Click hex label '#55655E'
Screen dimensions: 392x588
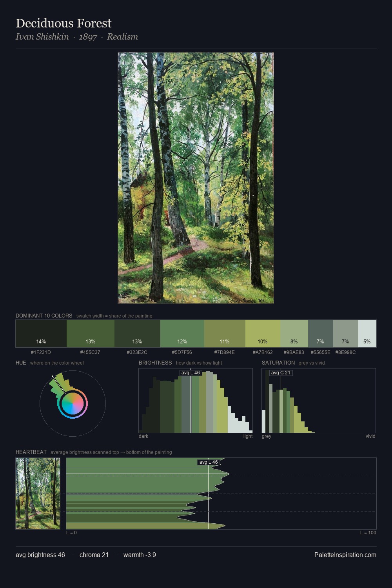coord(320,352)
